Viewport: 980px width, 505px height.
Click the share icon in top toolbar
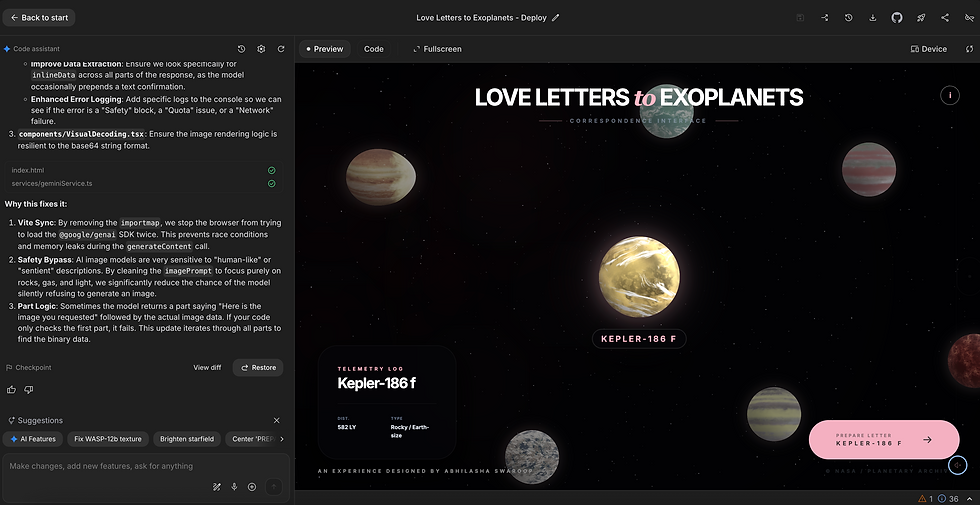[x=945, y=18]
